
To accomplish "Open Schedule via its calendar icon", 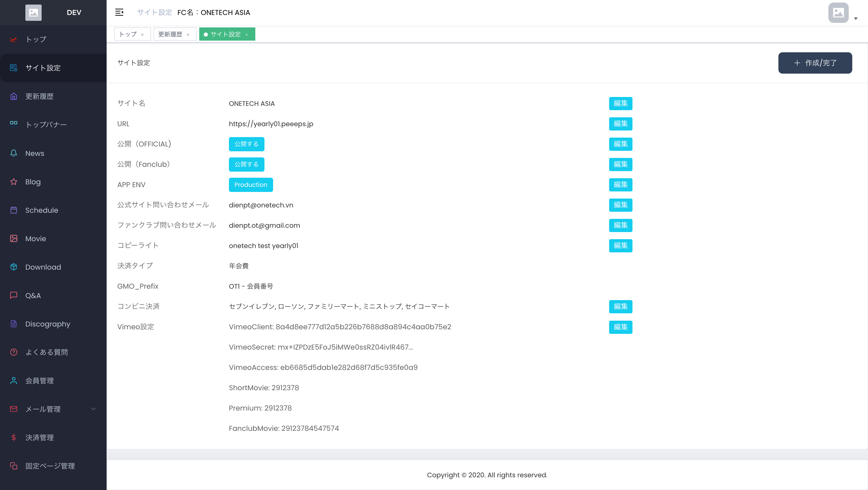I will pyautogui.click(x=13, y=210).
